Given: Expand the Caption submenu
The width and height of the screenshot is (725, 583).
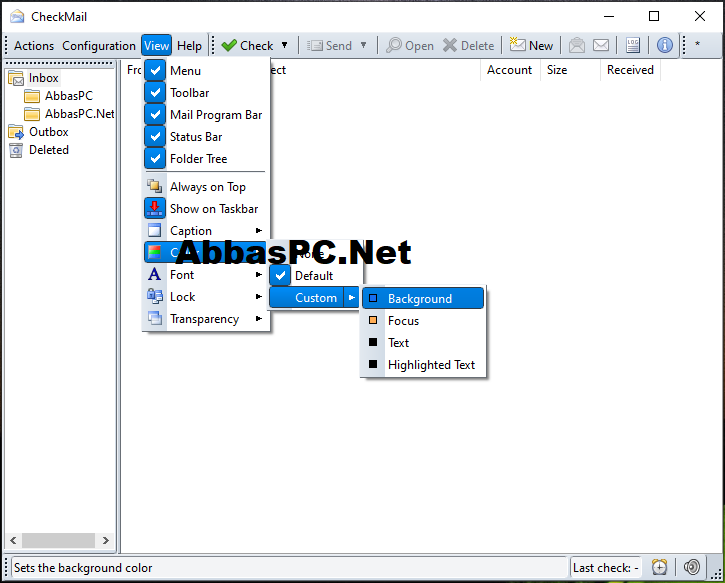Looking at the screenshot, I should point(205,231).
